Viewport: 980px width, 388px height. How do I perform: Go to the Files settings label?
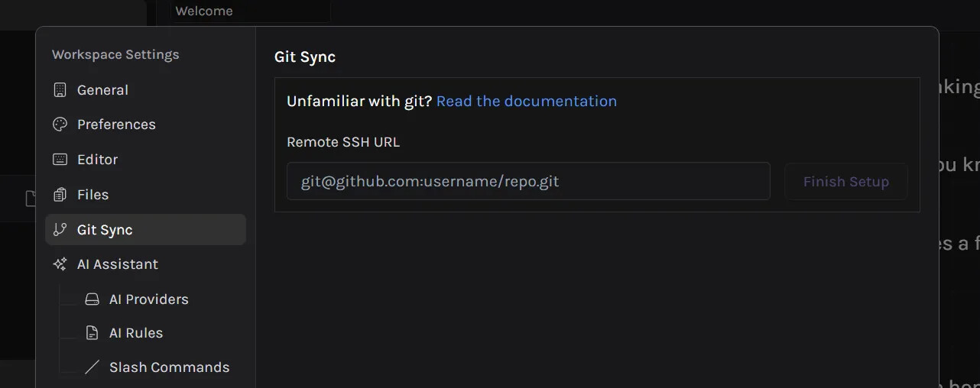point(92,195)
